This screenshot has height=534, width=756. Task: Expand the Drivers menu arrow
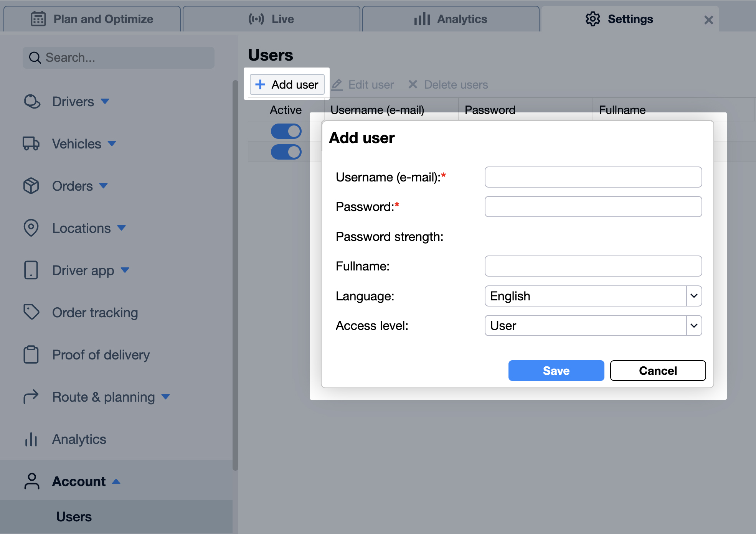[x=105, y=102]
